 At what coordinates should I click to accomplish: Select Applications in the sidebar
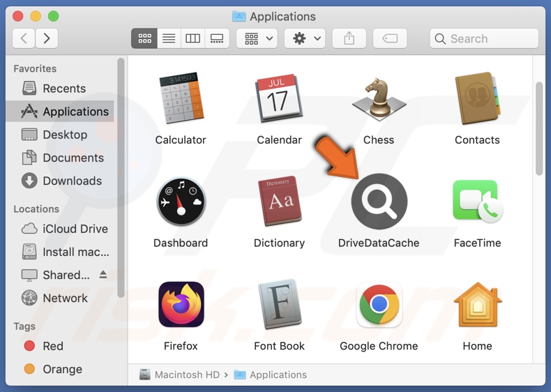tap(60, 112)
